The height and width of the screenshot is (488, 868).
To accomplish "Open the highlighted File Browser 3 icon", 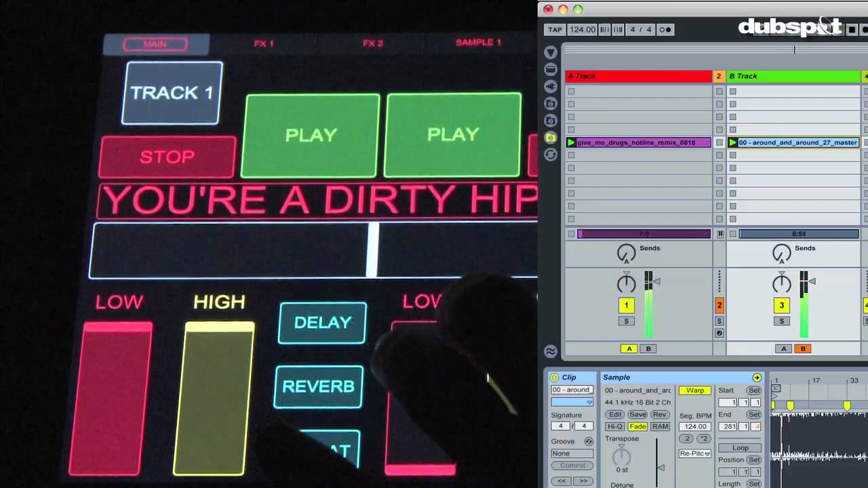I will [x=551, y=138].
